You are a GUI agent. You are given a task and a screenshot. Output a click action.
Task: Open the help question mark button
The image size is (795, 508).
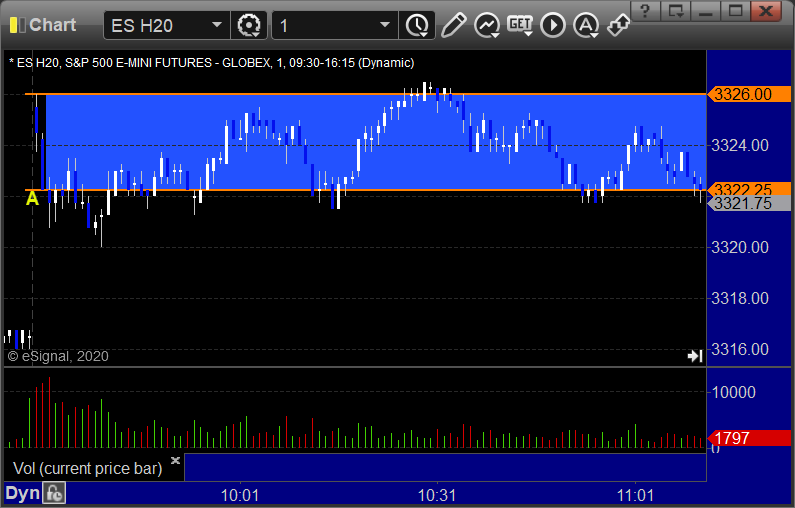645,11
